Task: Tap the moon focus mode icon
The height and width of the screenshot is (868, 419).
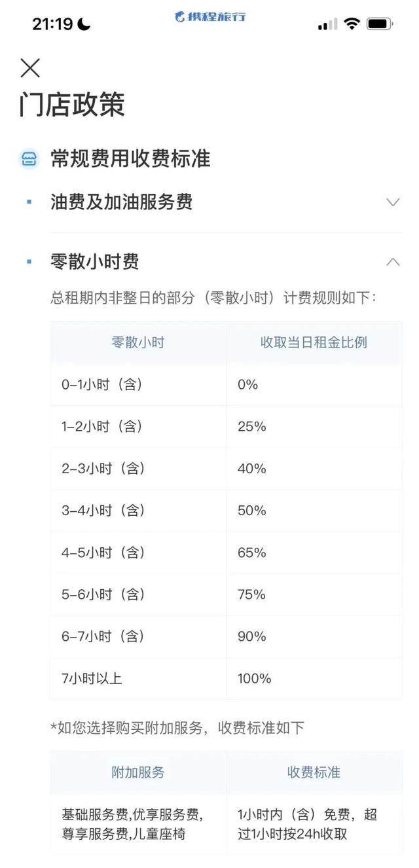Action: (84, 24)
